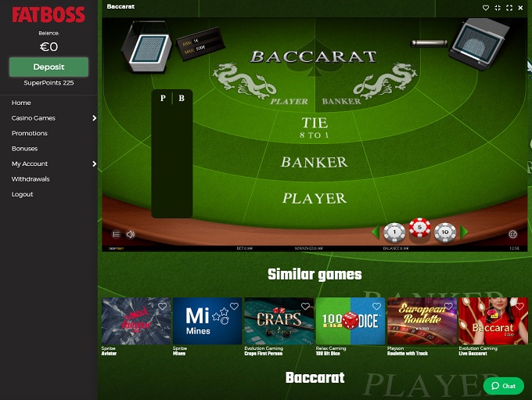The height and width of the screenshot is (400, 532).
Task: Place a bet on the TIE area
Action: [315, 127]
